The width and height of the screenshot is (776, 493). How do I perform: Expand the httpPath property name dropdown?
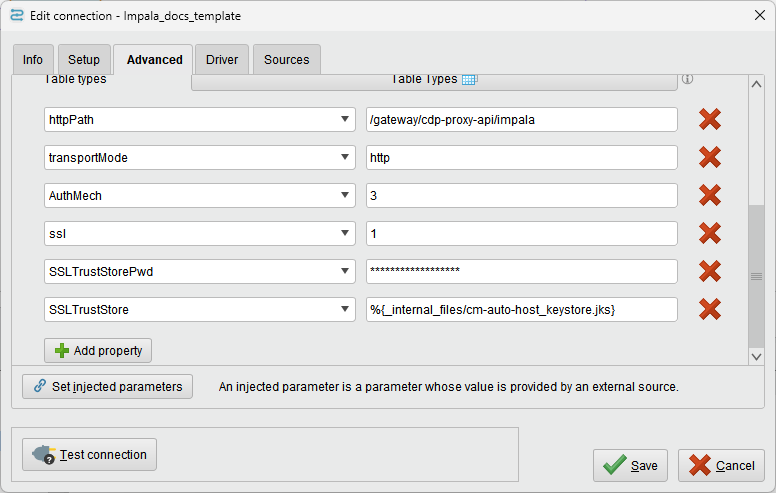tap(343, 120)
